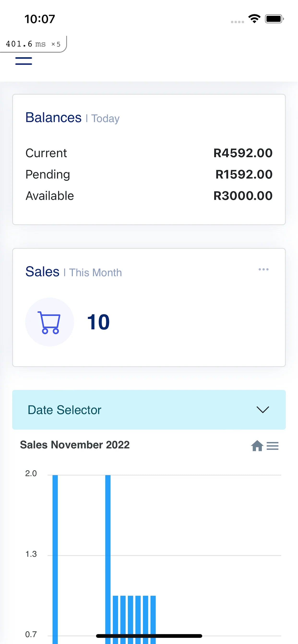Image resolution: width=298 pixels, height=644 pixels.
Task: Tap the Sales November 2022 chart title
Action: pyautogui.click(x=75, y=445)
